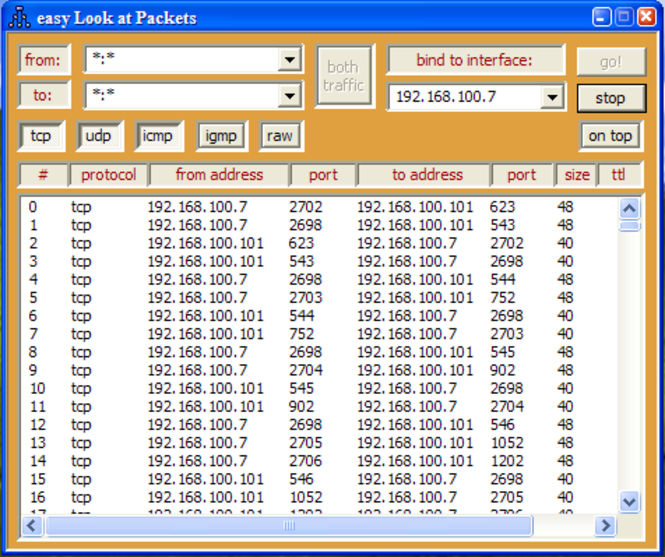Click the app icon in title bar

click(18, 18)
